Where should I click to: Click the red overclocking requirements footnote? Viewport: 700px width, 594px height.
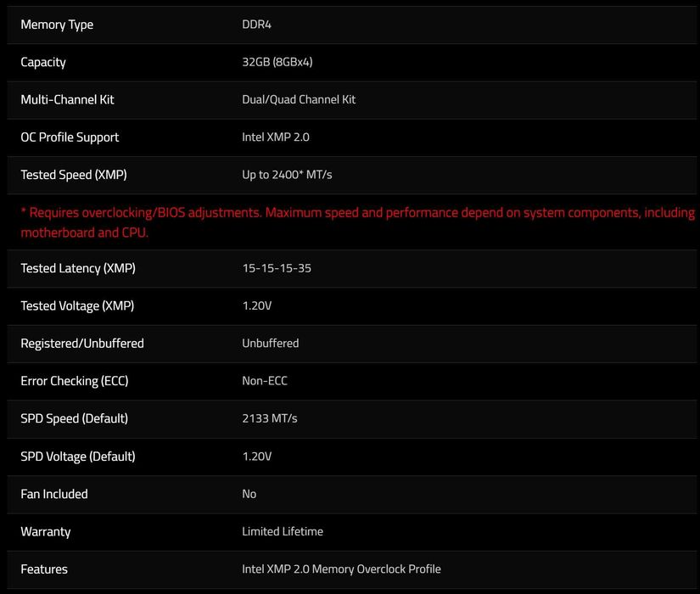coord(357,222)
